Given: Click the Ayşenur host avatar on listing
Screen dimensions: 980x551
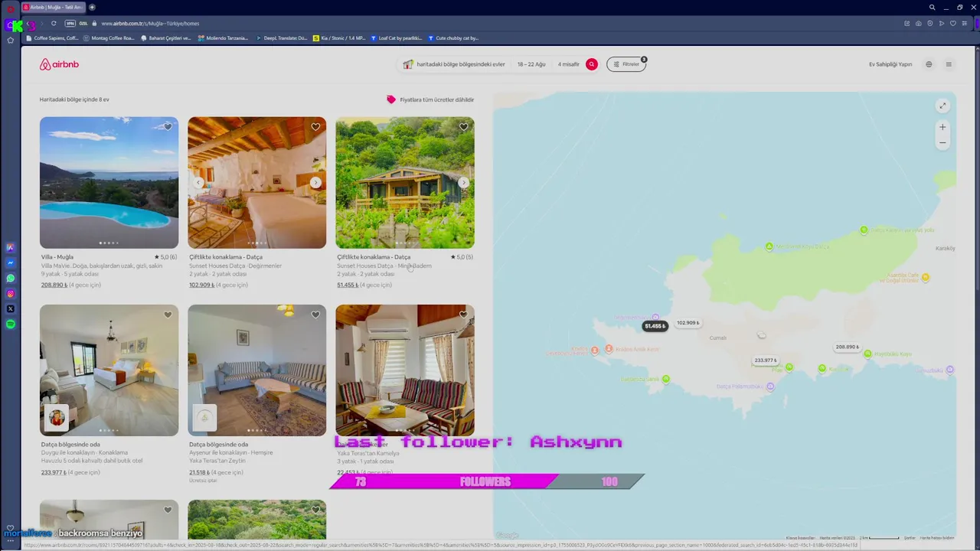Looking at the screenshot, I should 204,418.
